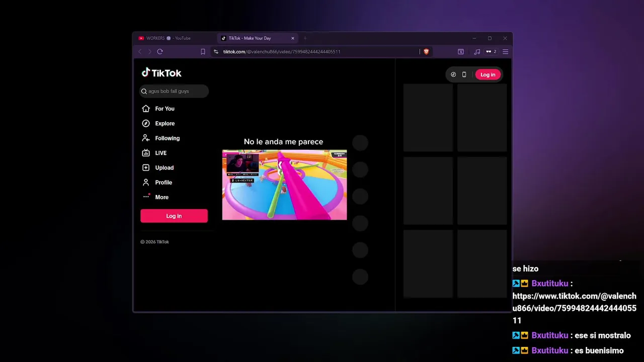Click the address bar URL
Image resolution: width=644 pixels, height=362 pixels.
coord(282,51)
